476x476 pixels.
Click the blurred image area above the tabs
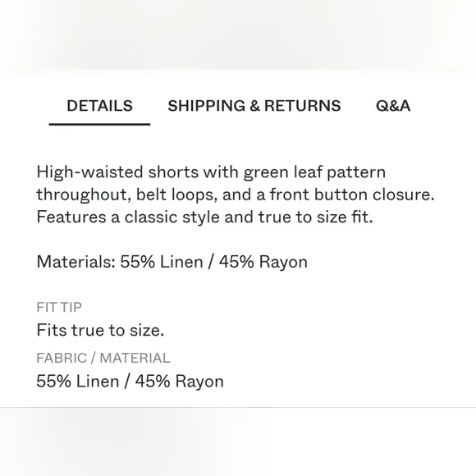pos(238,35)
